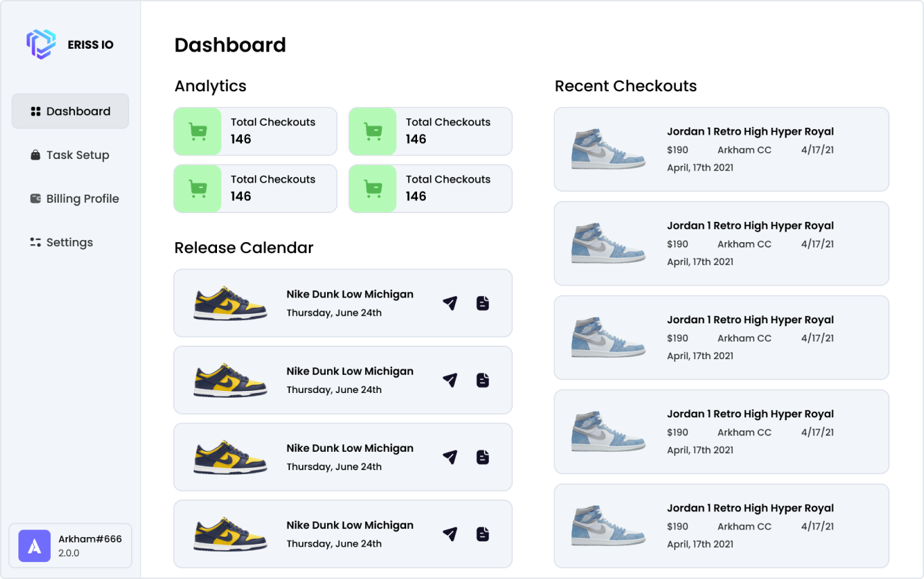Click the Analytics section heading
Screen dimensions: 924x579
pyautogui.click(x=210, y=87)
